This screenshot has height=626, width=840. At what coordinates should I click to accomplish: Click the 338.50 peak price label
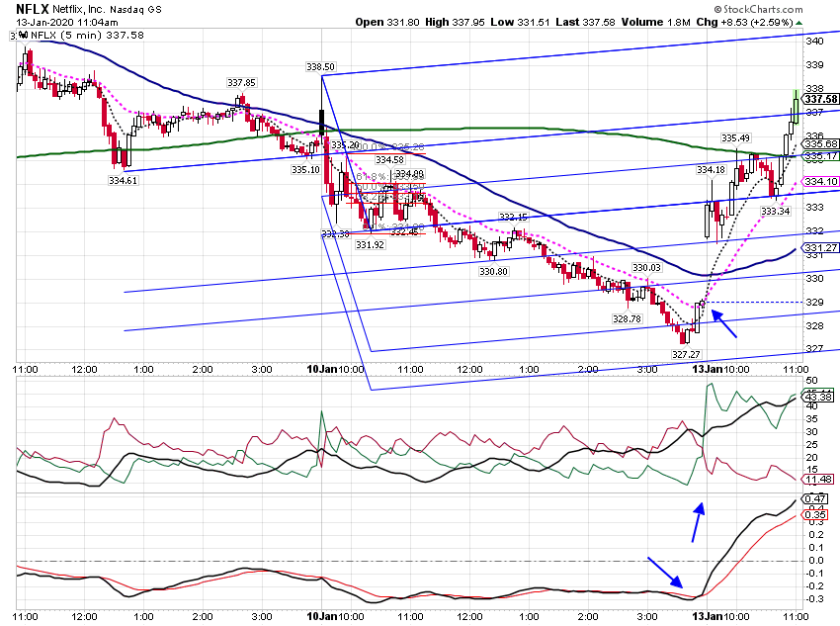pos(320,67)
